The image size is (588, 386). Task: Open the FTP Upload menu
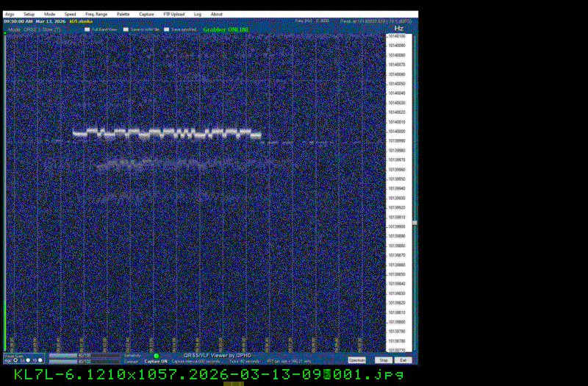[173, 14]
